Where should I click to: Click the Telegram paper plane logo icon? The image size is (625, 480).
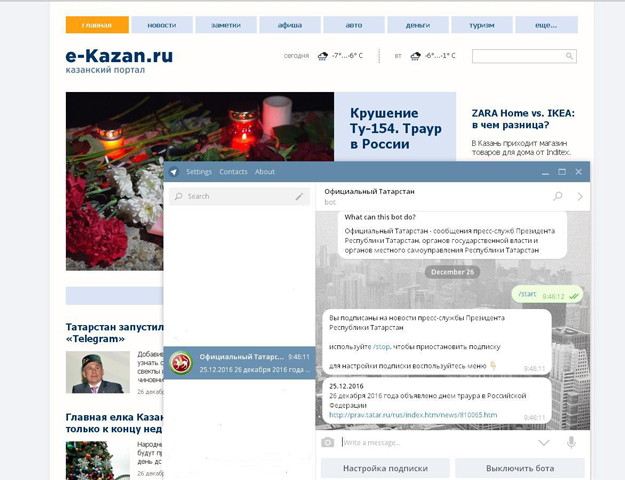click(x=173, y=172)
